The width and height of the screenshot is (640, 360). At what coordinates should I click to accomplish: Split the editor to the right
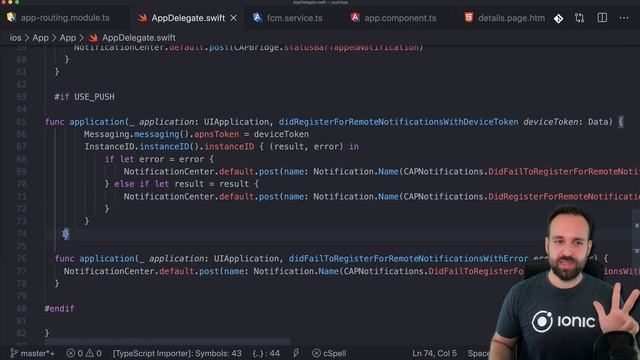(602, 18)
